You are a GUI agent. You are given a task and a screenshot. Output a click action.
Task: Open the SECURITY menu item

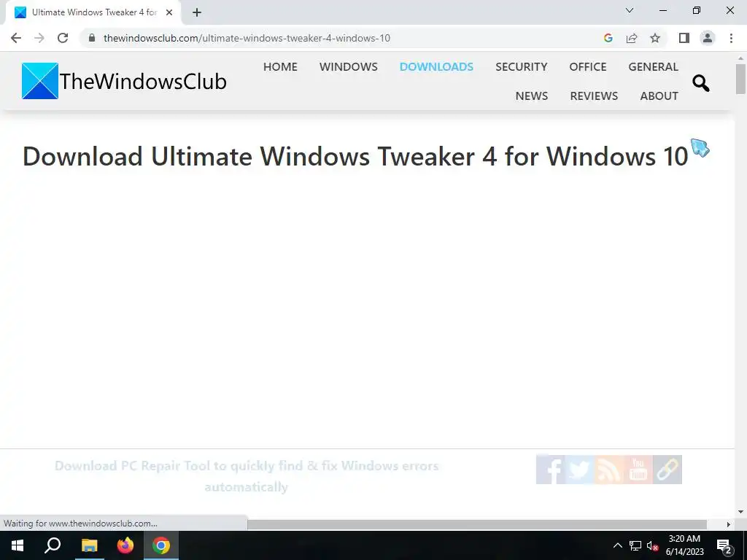(521, 66)
